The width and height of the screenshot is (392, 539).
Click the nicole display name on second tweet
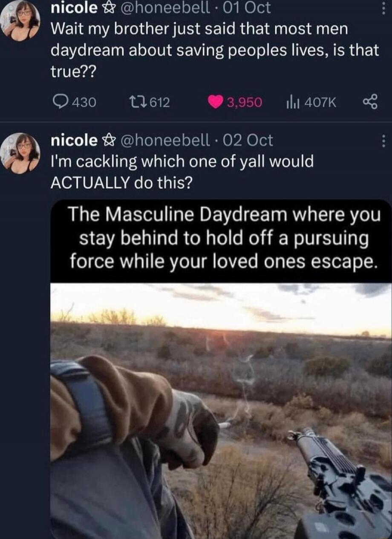point(74,140)
